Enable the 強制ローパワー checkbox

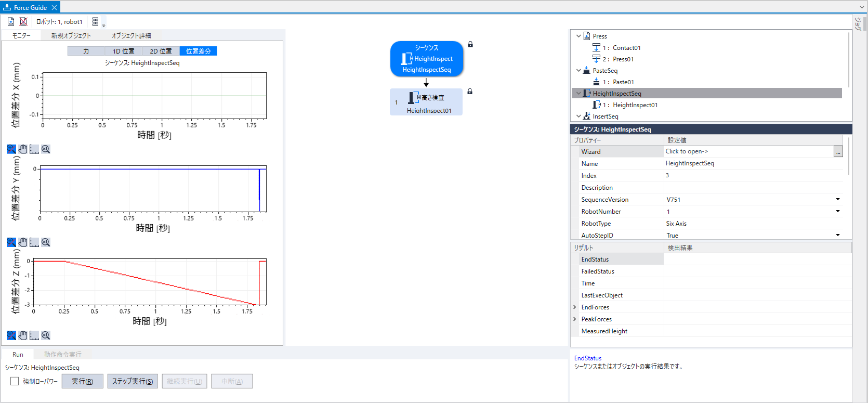pyautogui.click(x=15, y=381)
